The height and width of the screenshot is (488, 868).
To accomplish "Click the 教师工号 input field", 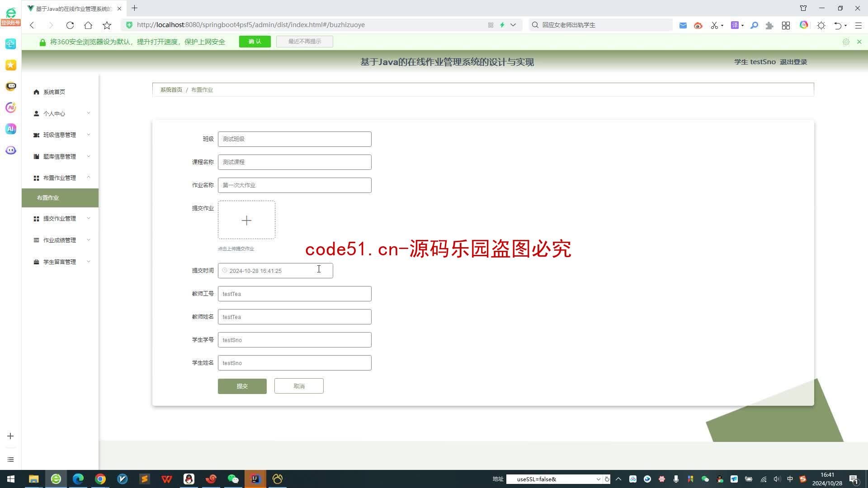I will pyautogui.click(x=295, y=294).
